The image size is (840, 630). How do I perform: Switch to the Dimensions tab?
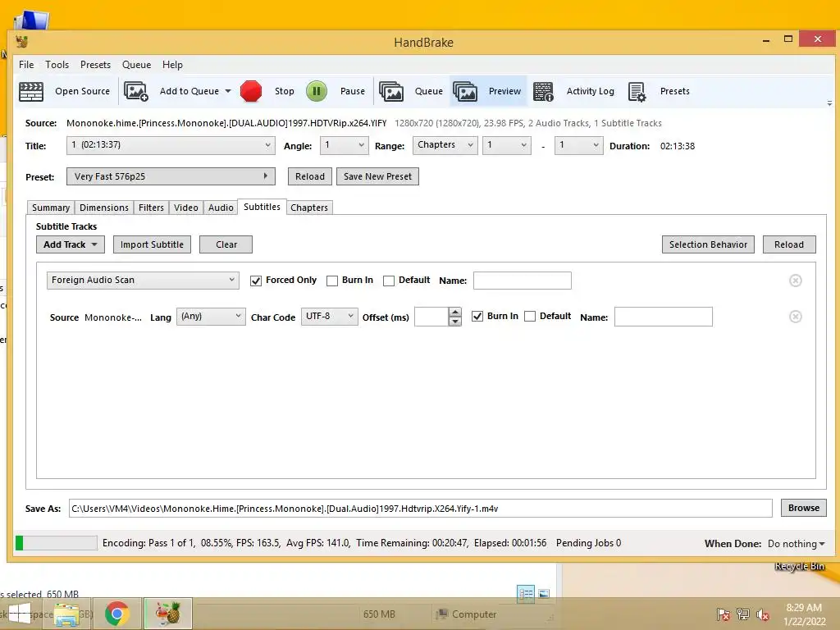[x=104, y=208]
